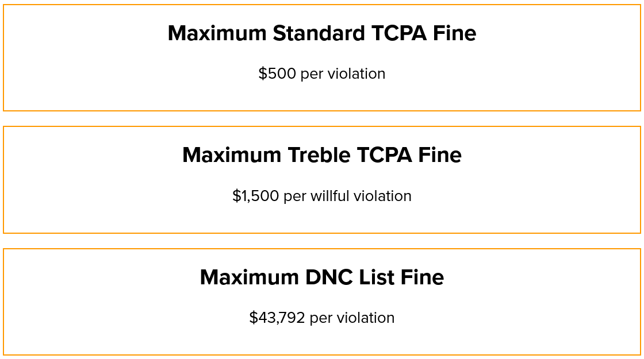Click the Maximum Standard TCPA Fine heading

point(321,33)
